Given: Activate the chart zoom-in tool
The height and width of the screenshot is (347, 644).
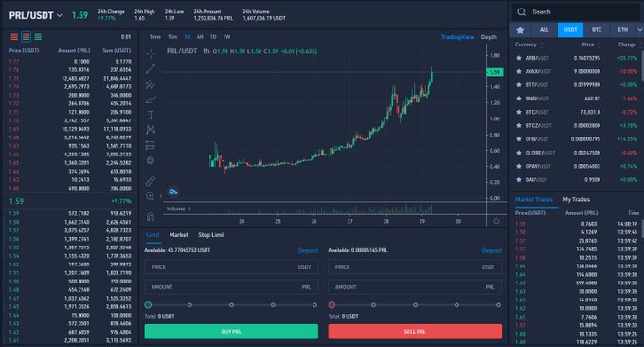Looking at the screenshot, I should tap(151, 196).
